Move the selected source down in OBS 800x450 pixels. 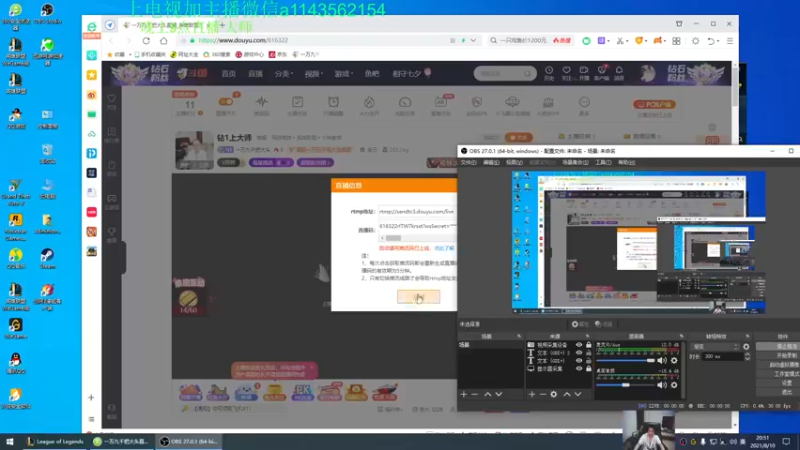578,394
